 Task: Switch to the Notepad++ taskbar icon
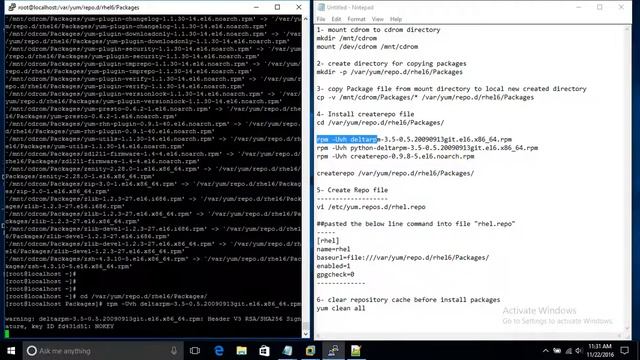pyautogui.click(x=356, y=351)
